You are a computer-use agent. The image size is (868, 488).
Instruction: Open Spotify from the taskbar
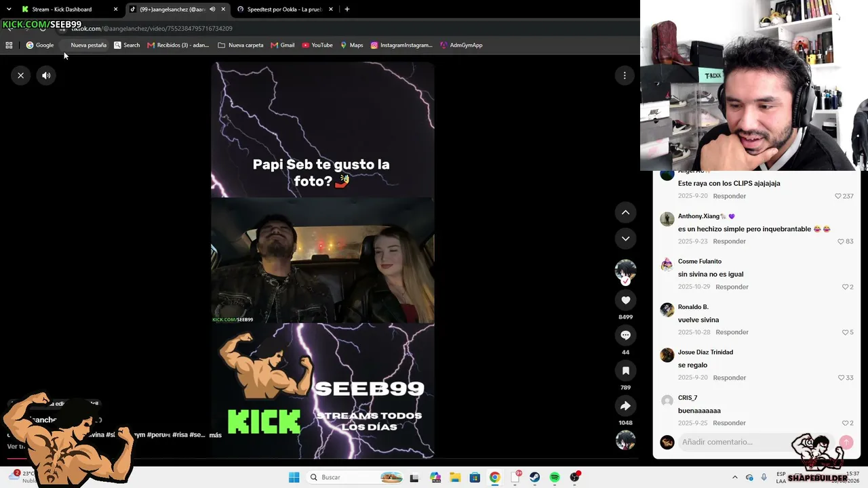point(555,477)
